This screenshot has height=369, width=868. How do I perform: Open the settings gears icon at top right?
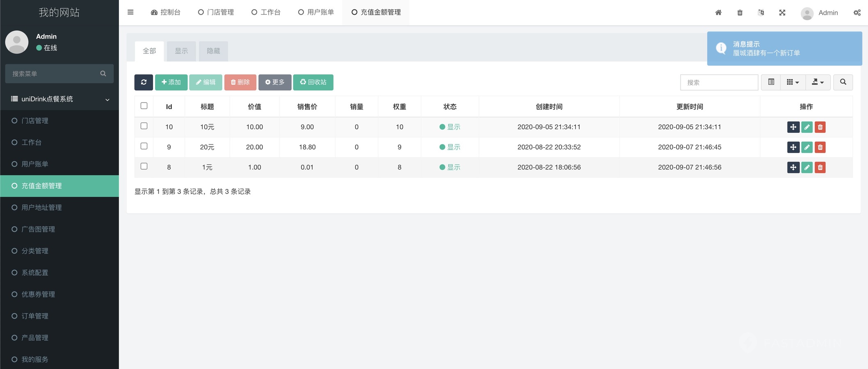tap(857, 13)
